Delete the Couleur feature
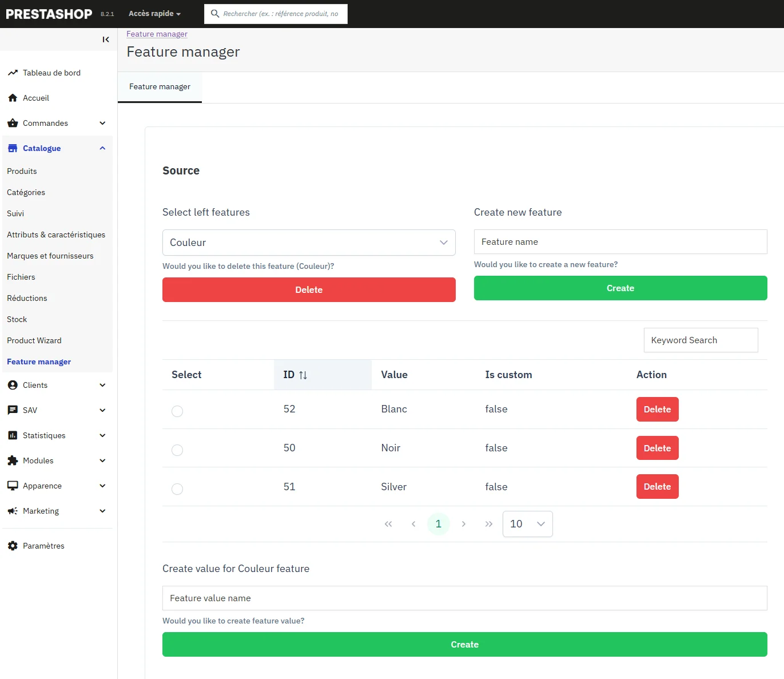784x679 pixels. point(309,289)
